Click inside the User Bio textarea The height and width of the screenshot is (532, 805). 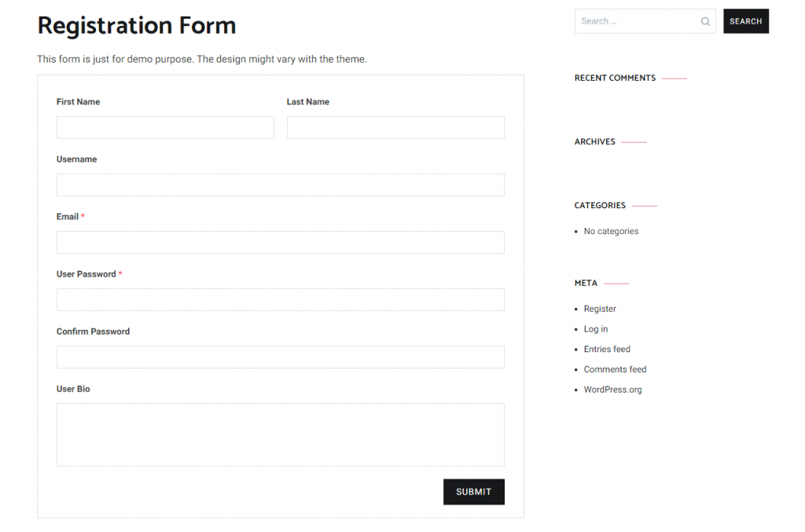(x=281, y=435)
